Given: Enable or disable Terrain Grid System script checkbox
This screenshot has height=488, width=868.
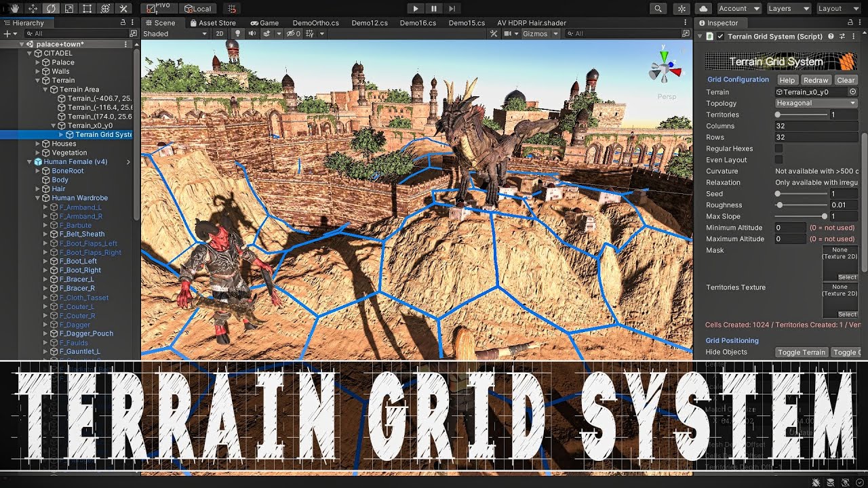Looking at the screenshot, I should tap(720, 37).
